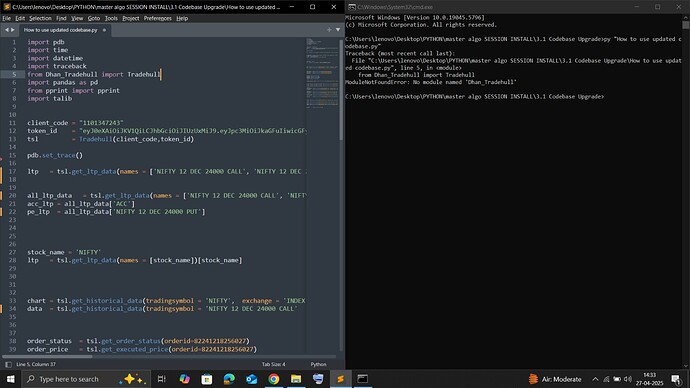
Task: Open the Tools menu
Action: pos(111,18)
